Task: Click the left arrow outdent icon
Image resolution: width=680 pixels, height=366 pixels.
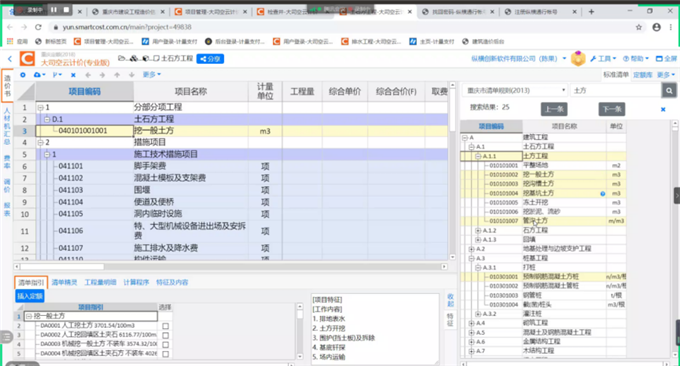Action: pyautogui.click(x=88, y=75)
